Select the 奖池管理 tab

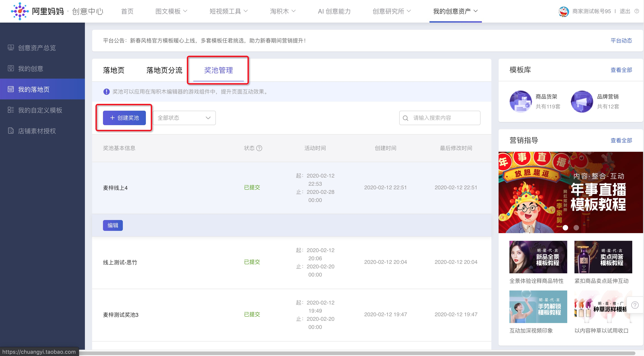[x=219, y=70]
